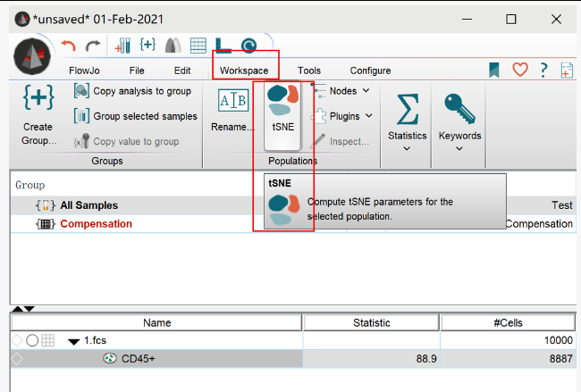Click the FlowJo logo button
This screenshot has height=392, width=581.
coord(32,55)
